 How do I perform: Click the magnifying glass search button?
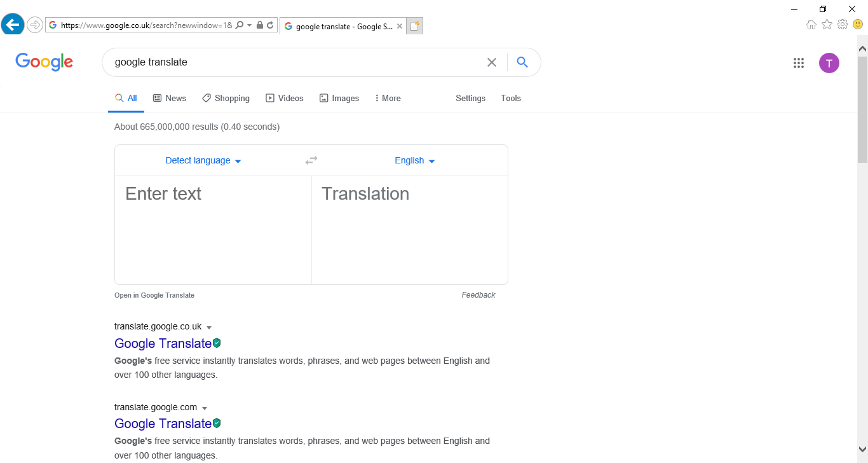[x=522, y=62]
